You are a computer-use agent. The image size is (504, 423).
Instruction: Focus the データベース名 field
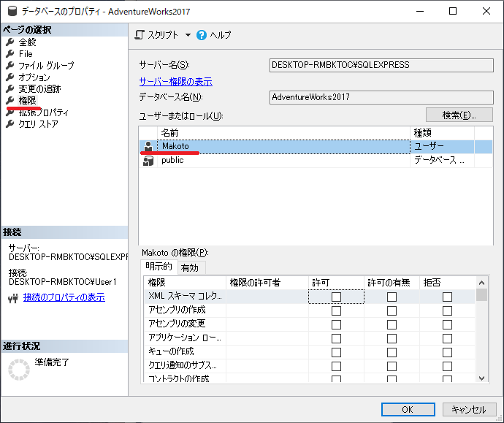click(381, 97)
